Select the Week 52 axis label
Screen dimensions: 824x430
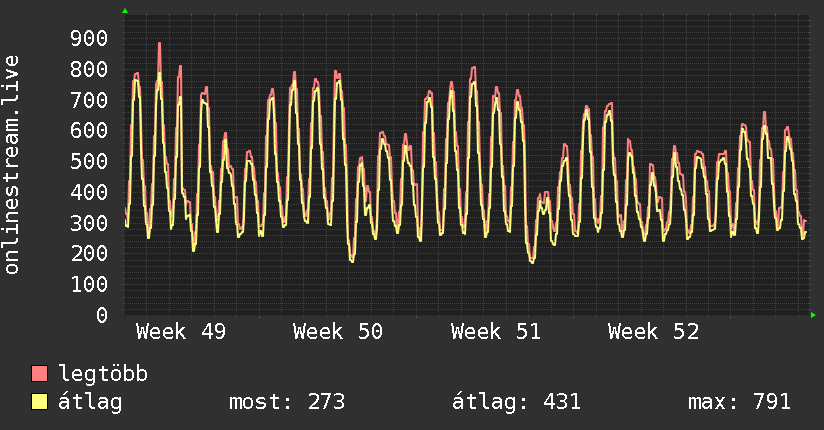pos(653,332)
